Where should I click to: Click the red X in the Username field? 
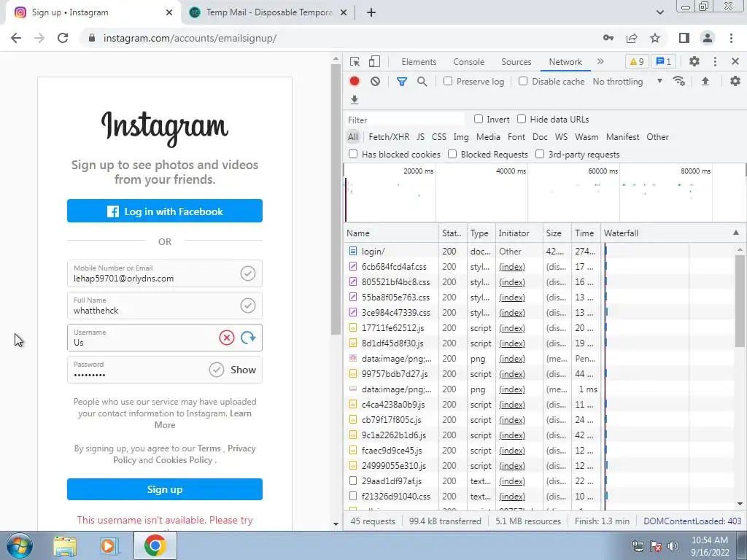point(227,338)
